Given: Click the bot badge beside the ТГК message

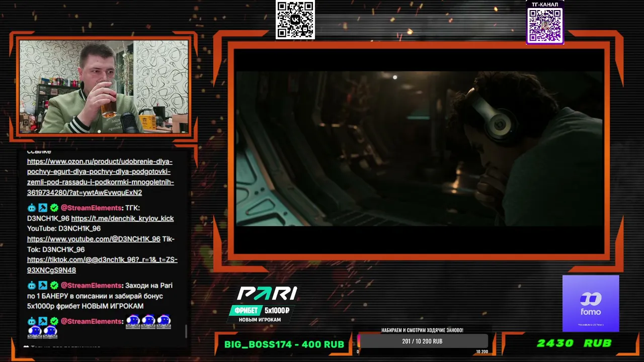Looking at the screenshot, I should (x=32, y=208).
